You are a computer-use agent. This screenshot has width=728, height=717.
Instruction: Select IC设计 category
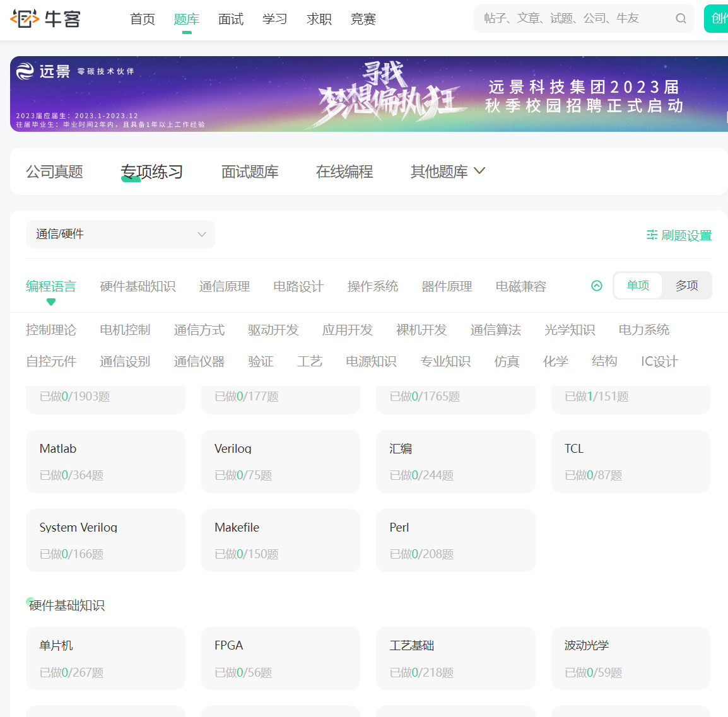[x=659, y=361]
